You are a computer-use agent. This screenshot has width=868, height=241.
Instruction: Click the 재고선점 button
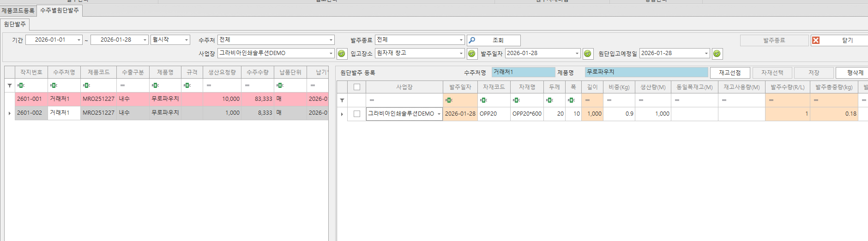(x=730, y=73)
